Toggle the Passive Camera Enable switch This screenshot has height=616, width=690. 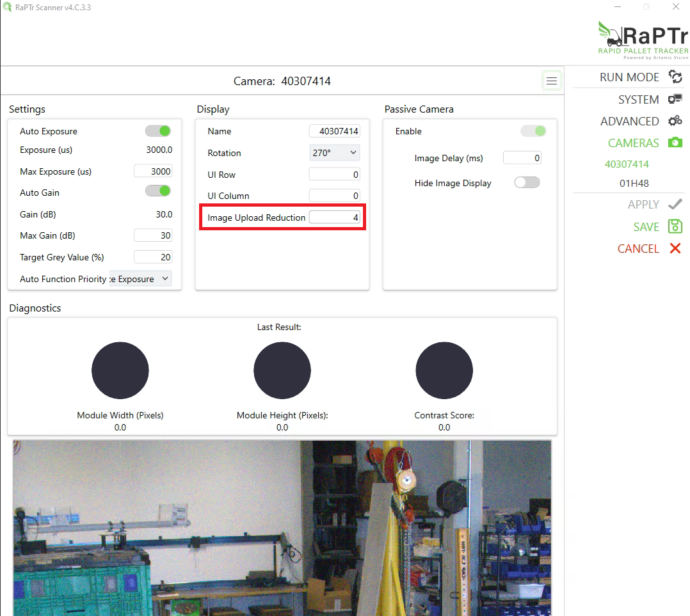tap(533, 131)
